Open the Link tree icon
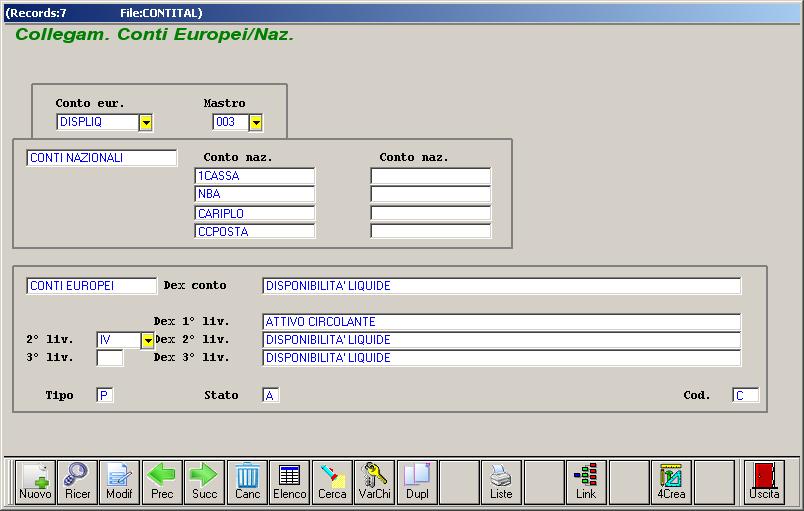Screen dimensions: 804x511 (x=586, y=482)
